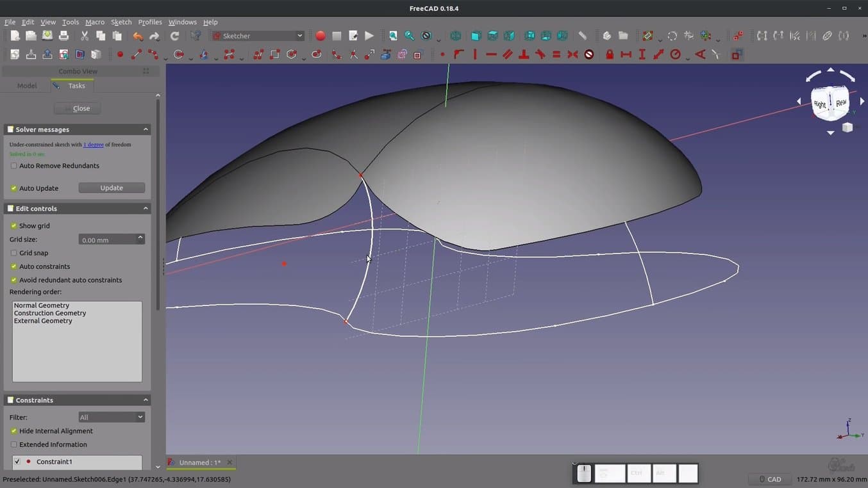This screenshot has height=488, width=868.
Task: Switch to the Model tab
Action: pyautogui.click(x=27, y=86)
